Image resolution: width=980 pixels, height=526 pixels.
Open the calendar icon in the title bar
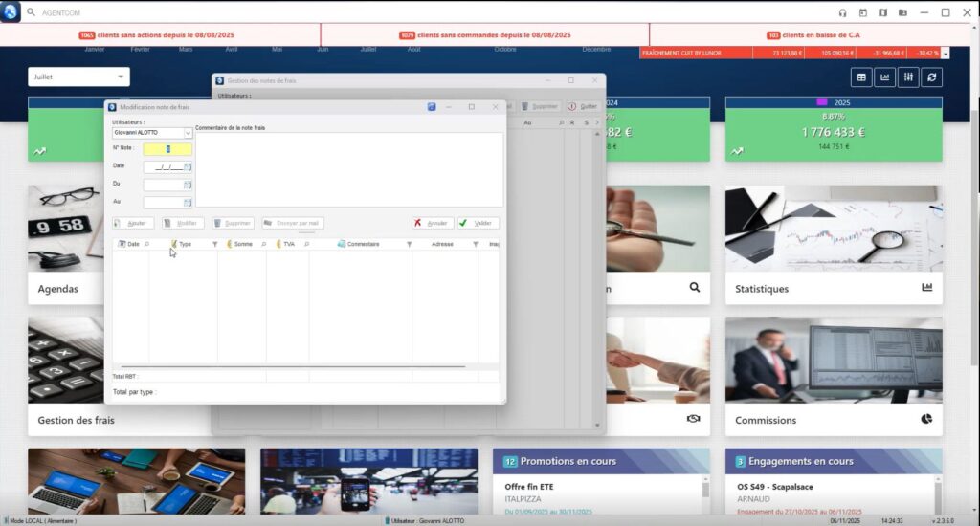[862, 13]
